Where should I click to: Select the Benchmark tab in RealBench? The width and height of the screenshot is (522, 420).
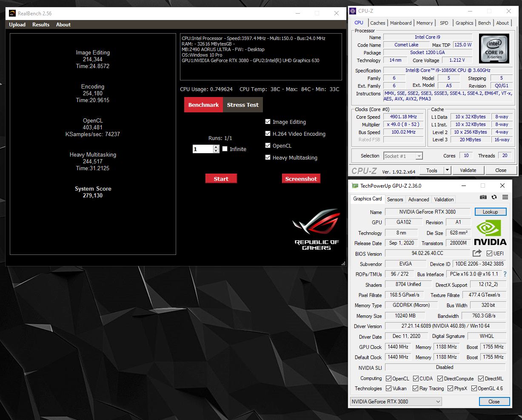click(203, 105)
